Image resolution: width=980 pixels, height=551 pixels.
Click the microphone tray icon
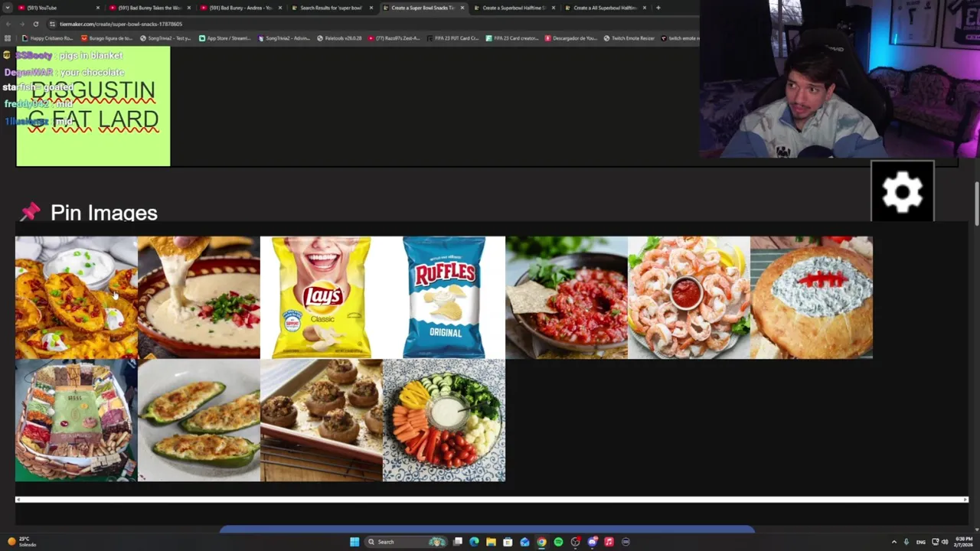tap(906, 542)
